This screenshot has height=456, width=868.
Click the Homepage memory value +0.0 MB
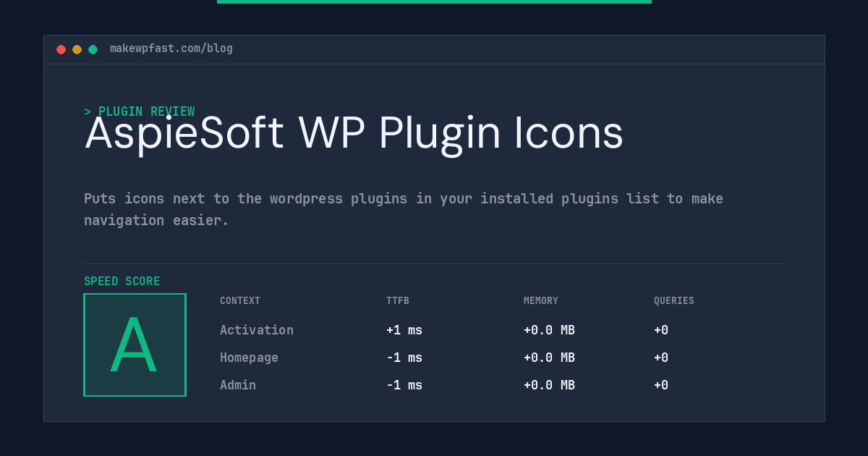tap(549, 358)
